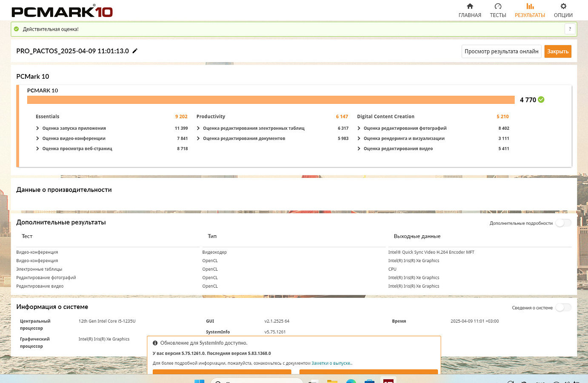Click the Редактирование видео row

[40, 286]
